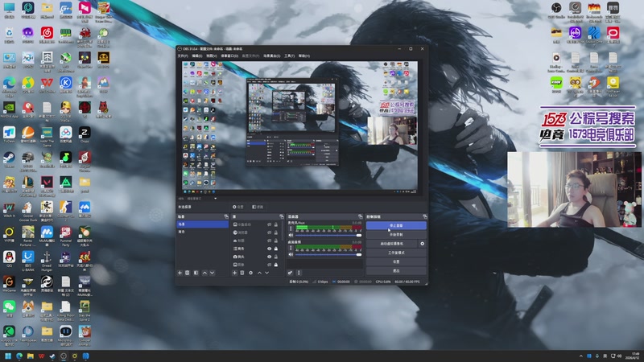
Task: Click blue Stop Streaming button
Action: pos(396,225)
